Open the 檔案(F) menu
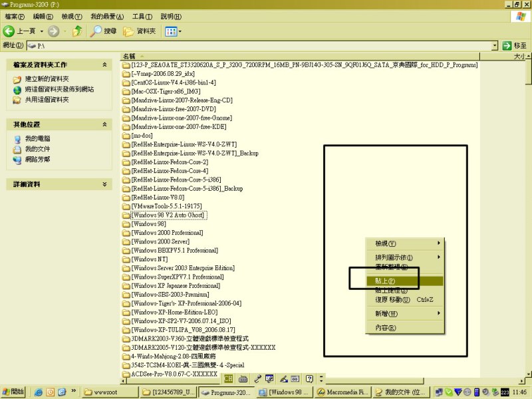This screenshot has height=399, width=532. click(x=15, y=16)
